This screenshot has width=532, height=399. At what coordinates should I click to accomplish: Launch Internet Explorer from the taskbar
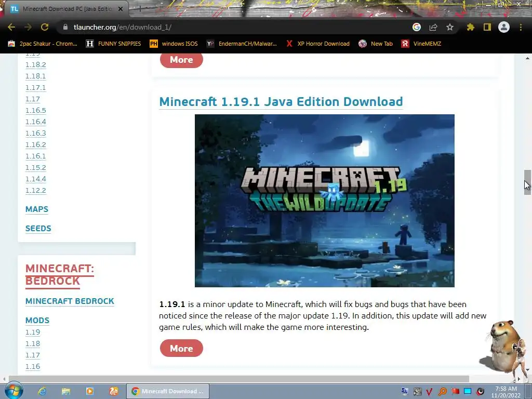42,391
